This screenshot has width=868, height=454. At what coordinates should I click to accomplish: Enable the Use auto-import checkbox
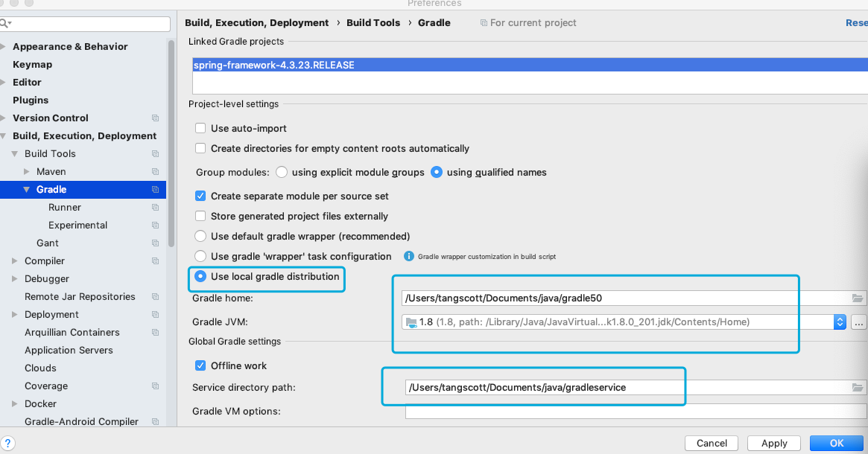pos(200,128)
